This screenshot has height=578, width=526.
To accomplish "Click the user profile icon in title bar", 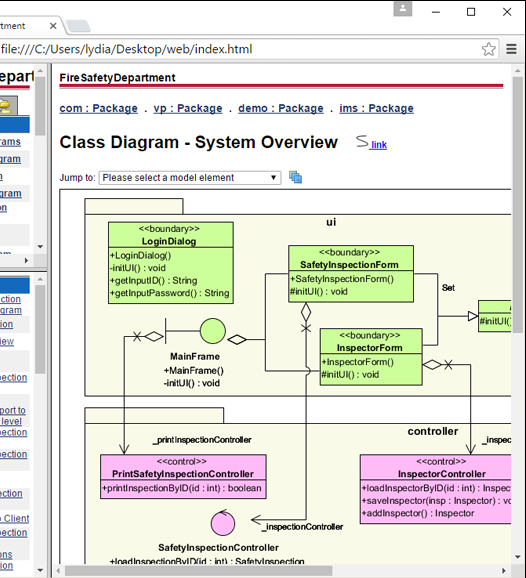I will pyautogui.click(x=403, y=9).
